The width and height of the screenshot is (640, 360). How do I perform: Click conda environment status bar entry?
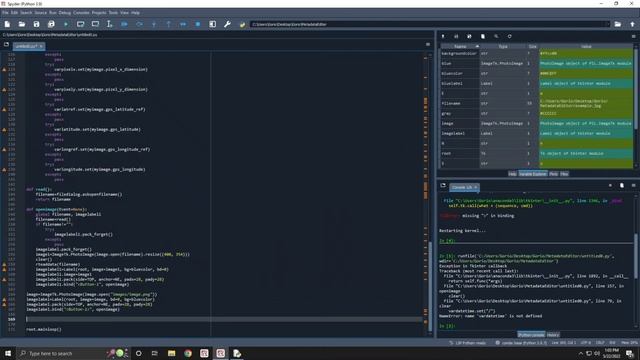(521, 343)
